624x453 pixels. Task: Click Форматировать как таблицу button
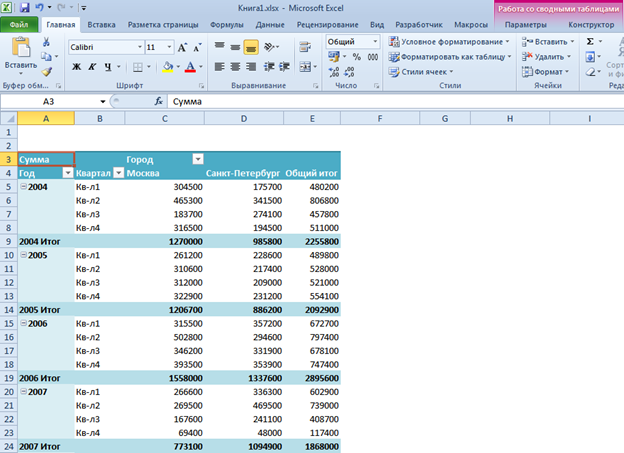click(448, 57)
